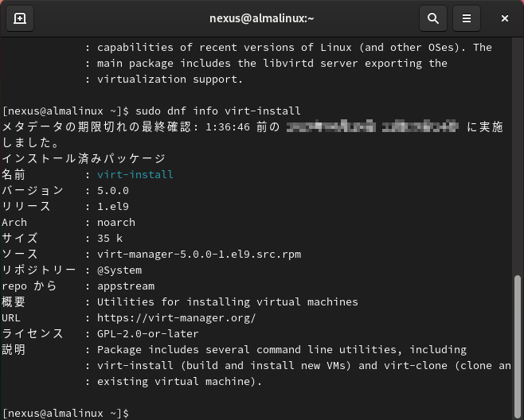Click the noarch architecture value
Image resolution: width=524 pixels, height=420 pixels.
pyautogui.click(x=115, y=222)
